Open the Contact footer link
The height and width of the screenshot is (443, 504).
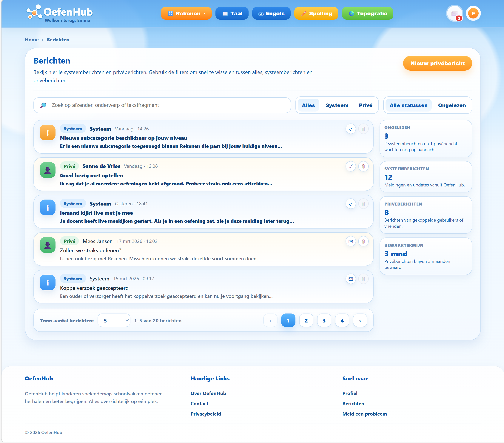tap(199, 404)
